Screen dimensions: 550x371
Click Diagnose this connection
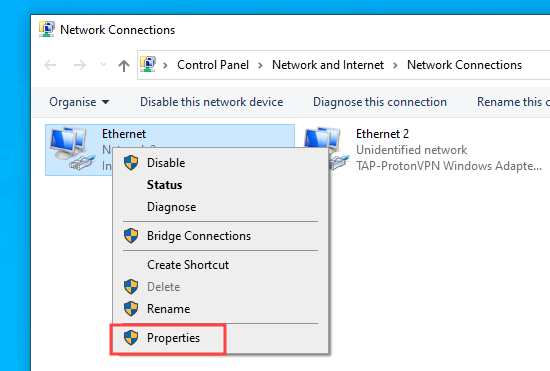[x=380, y=102]
